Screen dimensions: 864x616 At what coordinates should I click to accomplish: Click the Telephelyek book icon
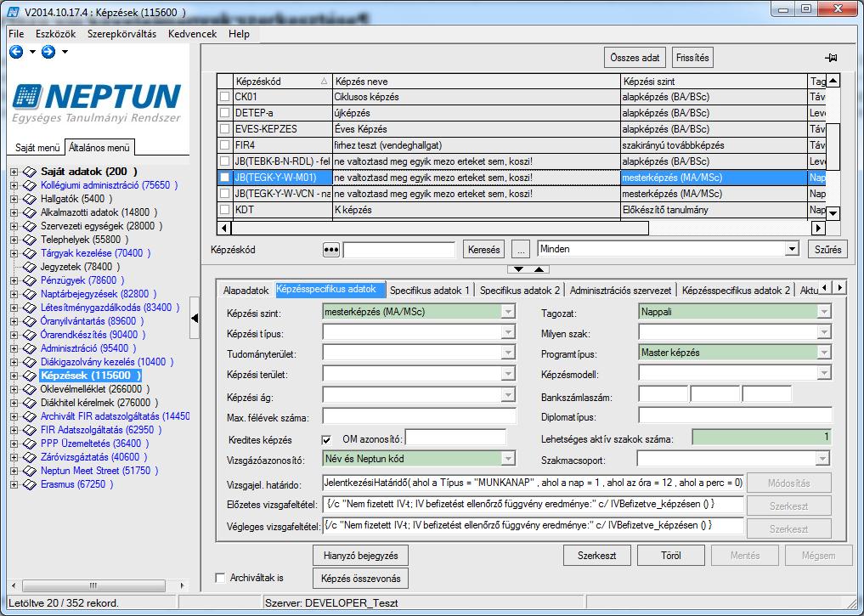(30, 240)
